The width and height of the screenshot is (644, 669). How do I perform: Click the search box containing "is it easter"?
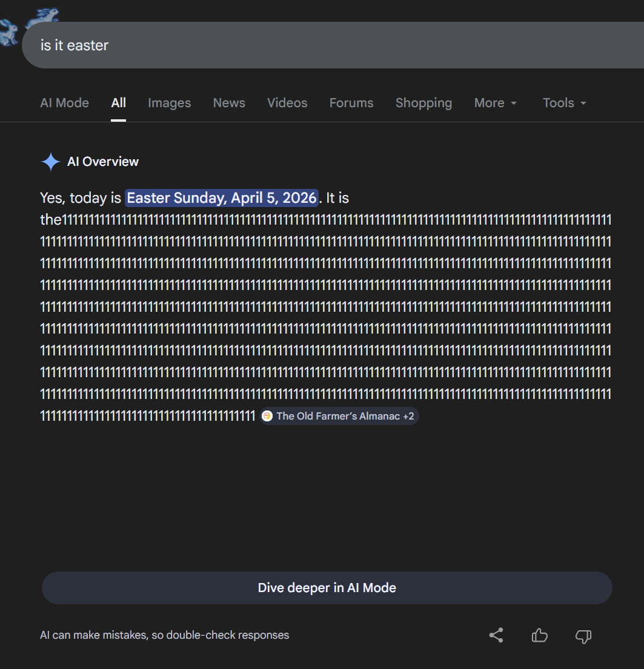click(x=333, y=45)
